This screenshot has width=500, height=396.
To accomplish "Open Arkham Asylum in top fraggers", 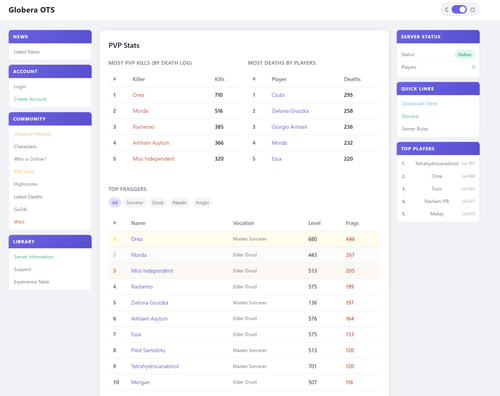I will pos(149,319).
